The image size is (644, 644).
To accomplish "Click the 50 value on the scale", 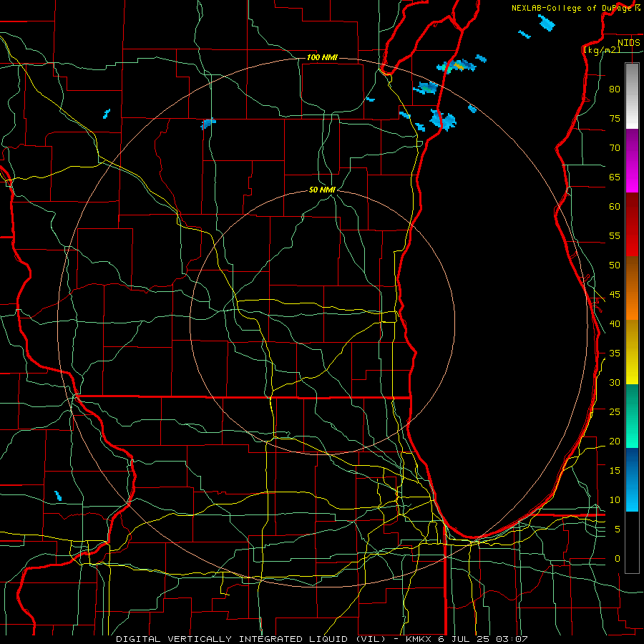I will pyautogui.click(x=615, y=265).
